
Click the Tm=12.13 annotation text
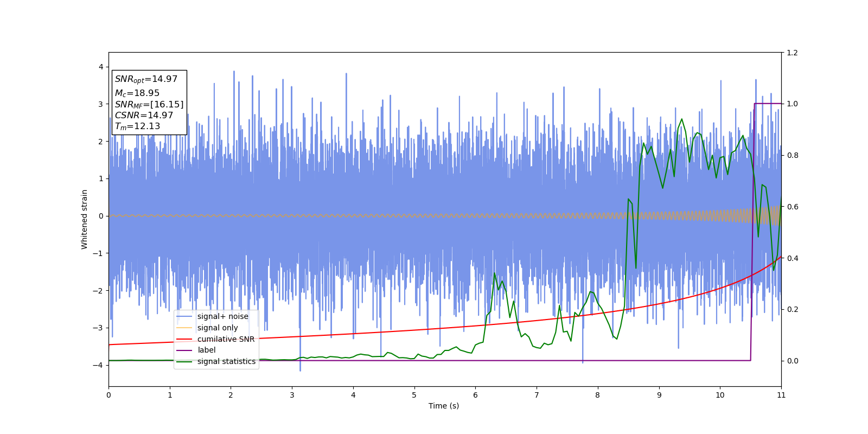click(138, 126)
